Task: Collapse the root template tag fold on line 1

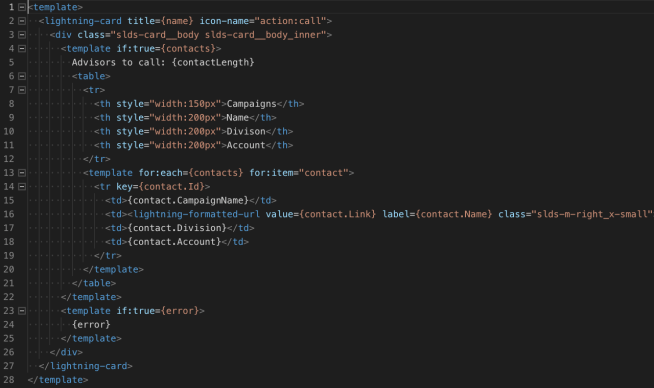Action: (x=22, y=7)
